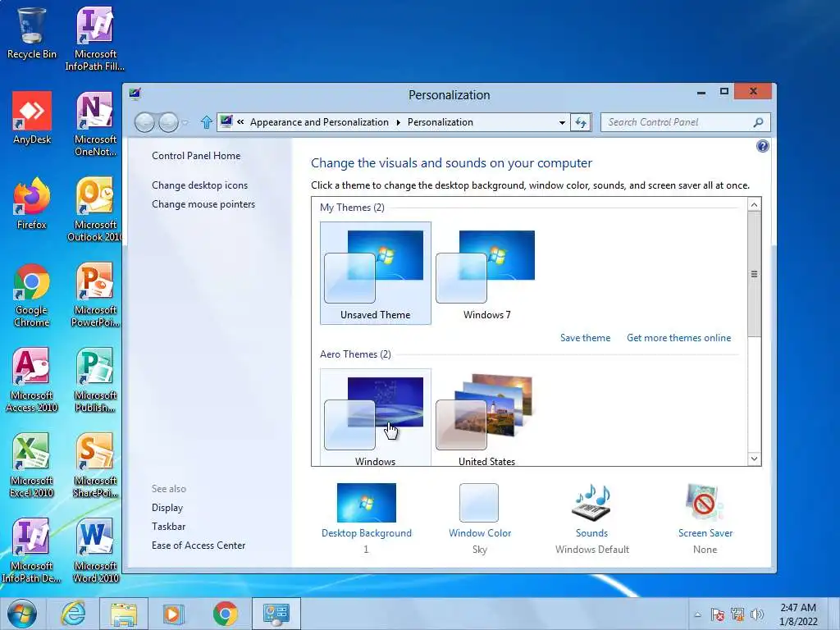
Task: Click the taskbar clock showing 2:47 AM
Action: 798,614
